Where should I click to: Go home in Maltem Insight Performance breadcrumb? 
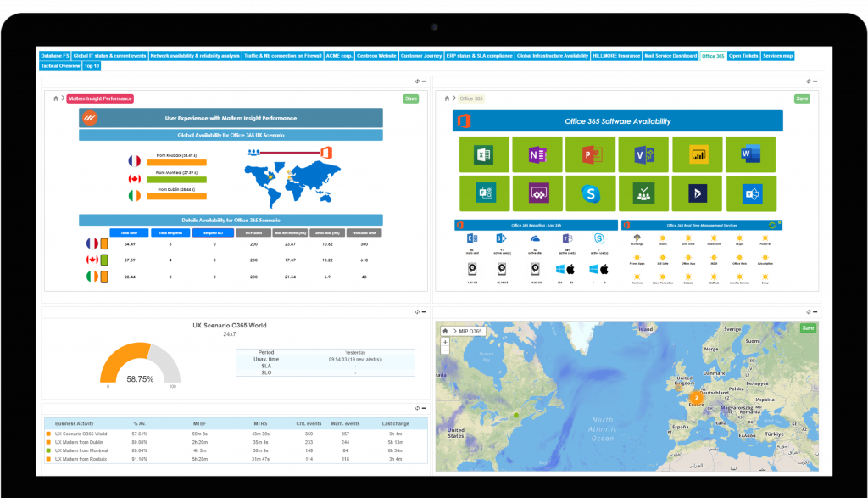pyautogui.click(x=55, y=98)
